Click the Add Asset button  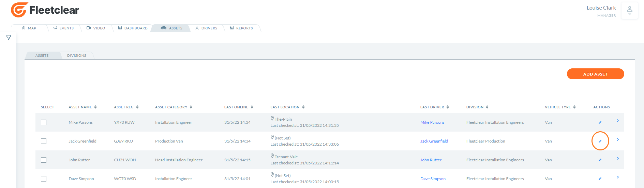(x=595, y=74)
